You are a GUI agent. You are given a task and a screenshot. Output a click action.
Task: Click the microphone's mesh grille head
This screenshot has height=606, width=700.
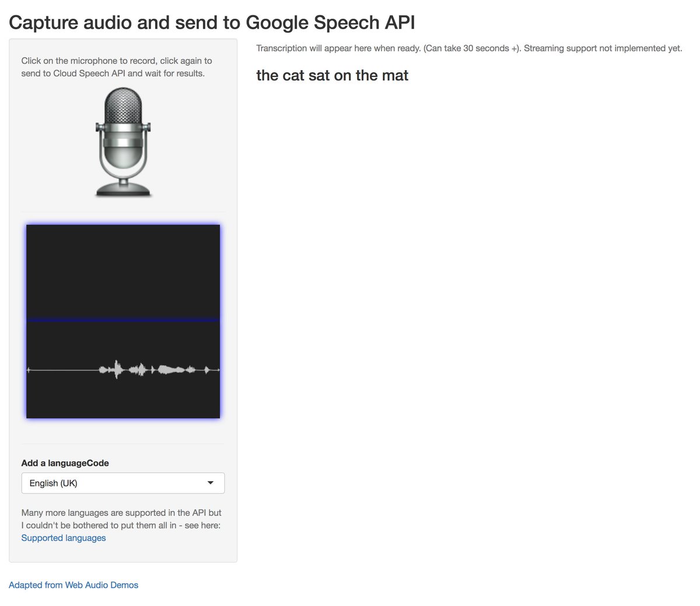pos(123,104)
